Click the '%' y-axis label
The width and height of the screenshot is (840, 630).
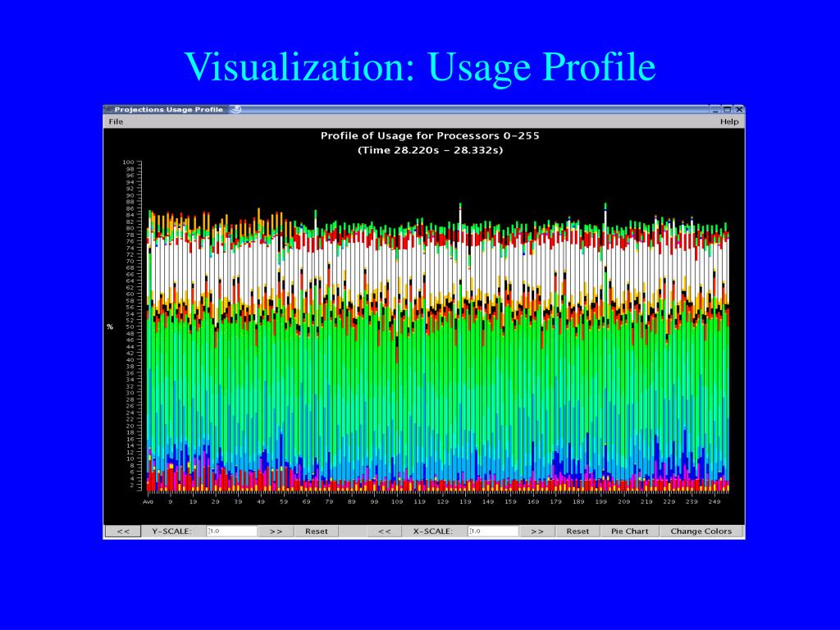click(x=110, y=326)
